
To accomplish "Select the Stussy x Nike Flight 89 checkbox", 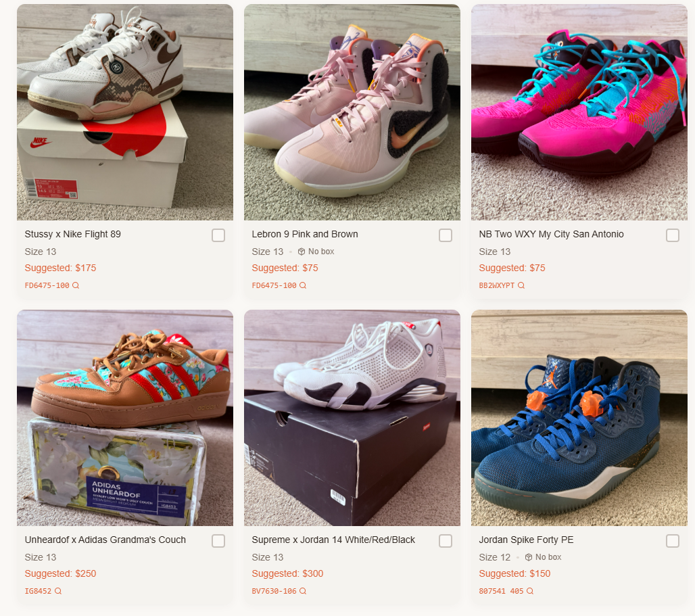I will point(218,235).
